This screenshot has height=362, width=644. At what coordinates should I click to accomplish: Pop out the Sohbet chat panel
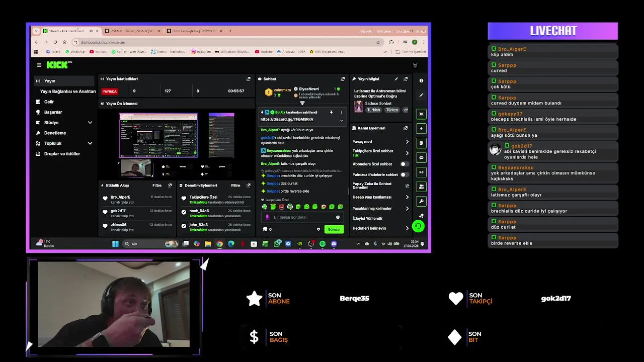tap(343, 79)
